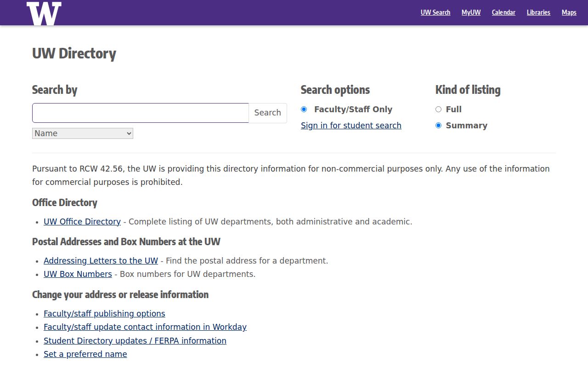This screenshot has width=588, height=368.
Task: Open MyUW from the top navigation
Action: point(471,12)
